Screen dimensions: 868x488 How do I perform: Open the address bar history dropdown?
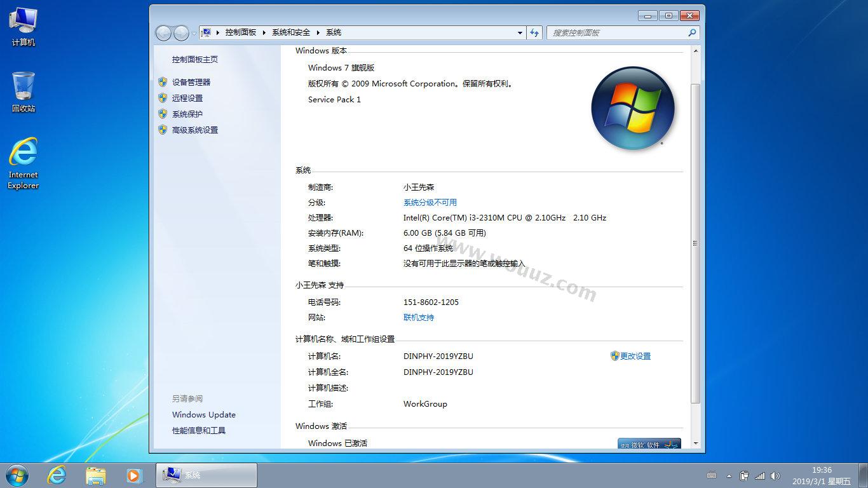tap(520, 32)
